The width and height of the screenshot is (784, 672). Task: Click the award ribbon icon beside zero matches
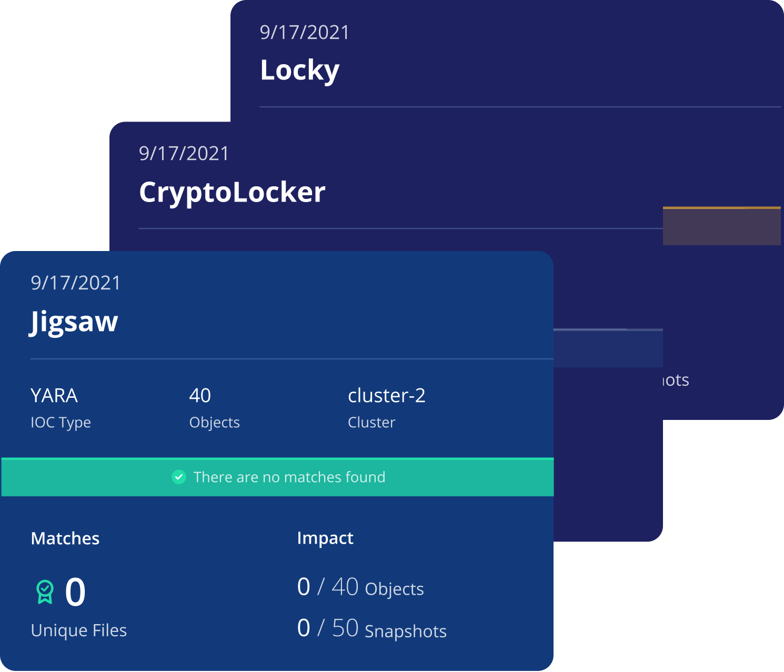[x=45, y=592]
